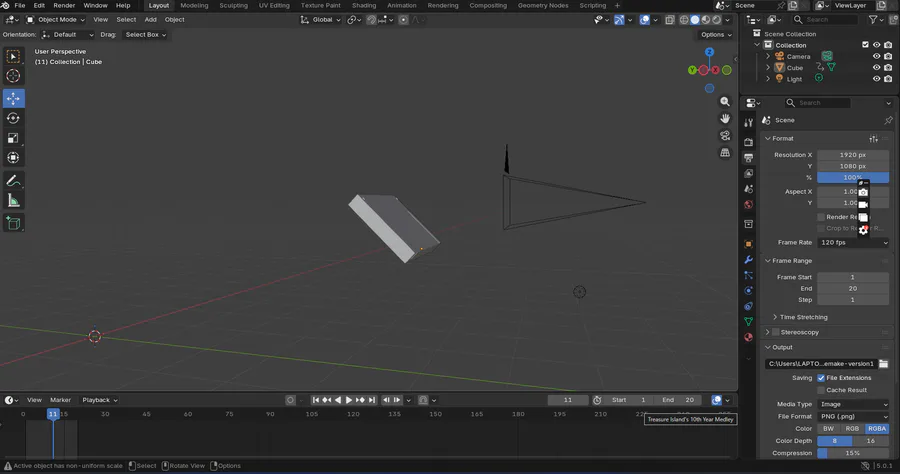Image resolution: width=900 pixels, height=474 pixels.
Task: Enable the Stereoscopy checkbox
Action: click(x=775, y=332)
